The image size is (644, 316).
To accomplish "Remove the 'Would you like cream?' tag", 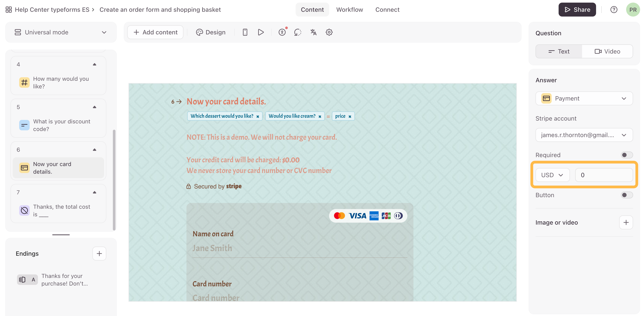I will [320, 116].
